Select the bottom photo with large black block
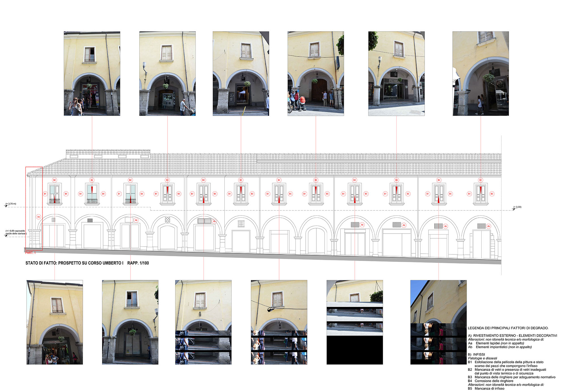Image resolution: width=565 pixels, height=392 pixels. point(355,322)
